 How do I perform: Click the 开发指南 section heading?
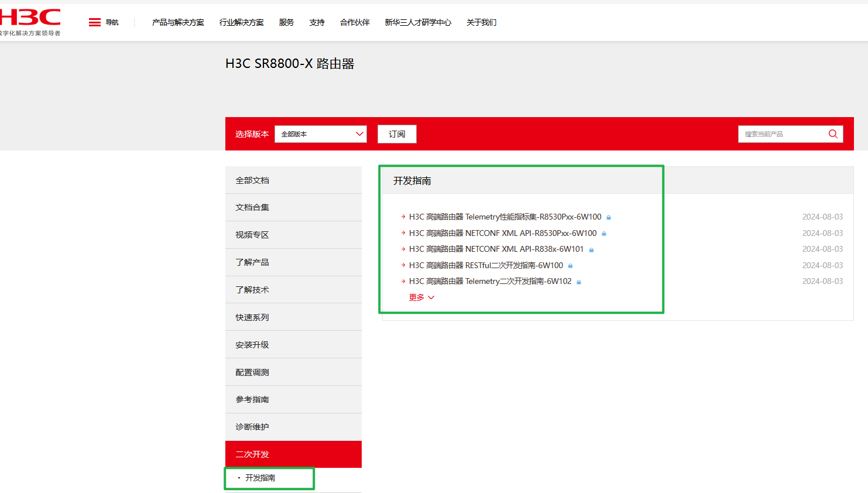pyautogui.click(x=412, y=181)
